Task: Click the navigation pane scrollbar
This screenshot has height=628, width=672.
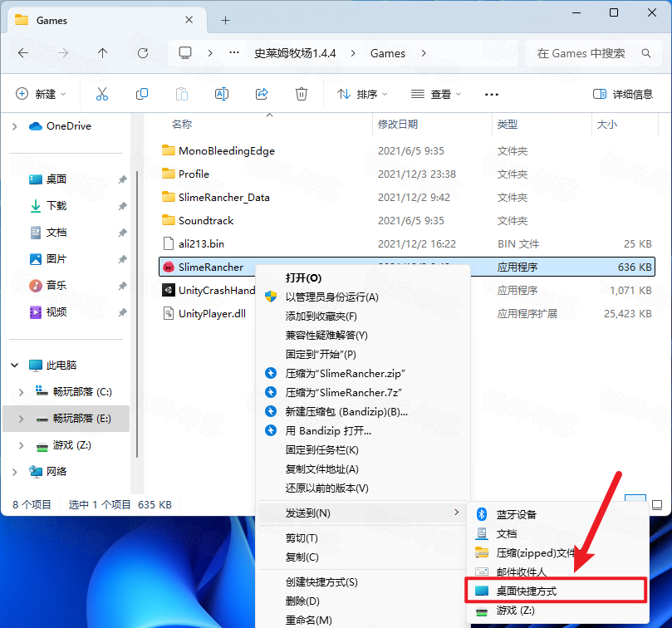Action: [x=137, y=314]
